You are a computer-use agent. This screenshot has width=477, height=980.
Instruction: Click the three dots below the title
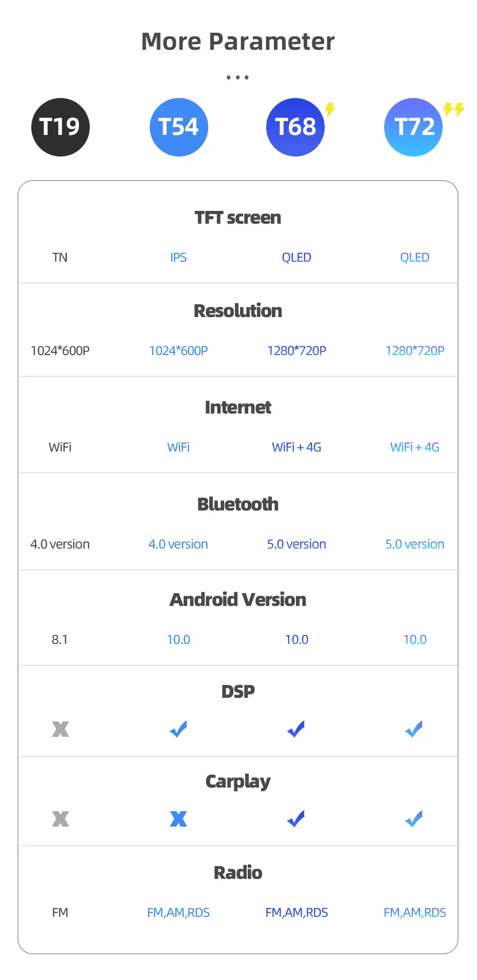click(x=237, y=77)
